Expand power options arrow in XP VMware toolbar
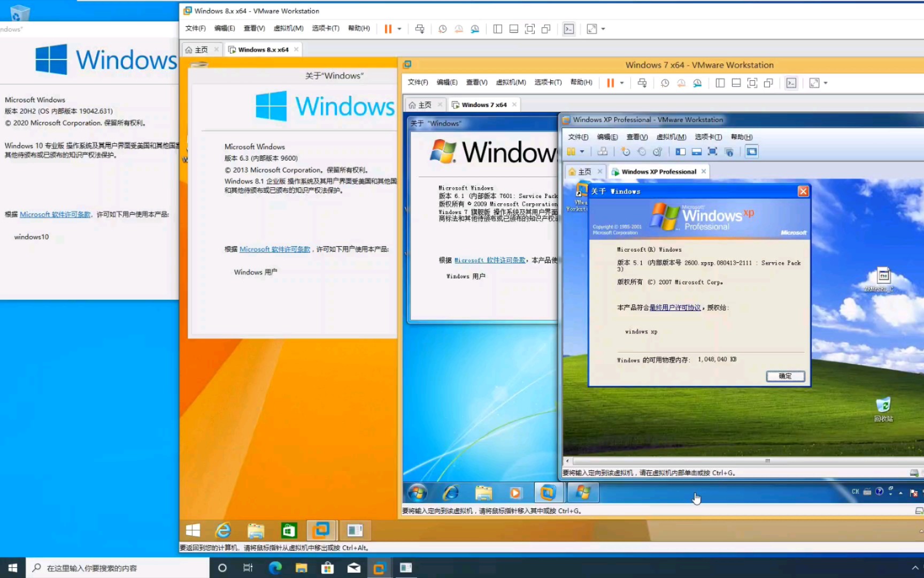This screenshot has width=924, height=578. 582,151
